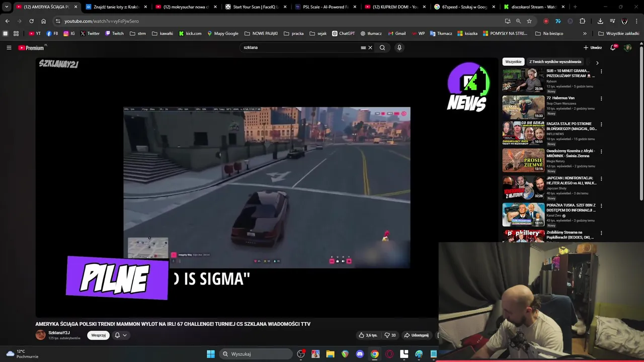Switch to the discokarol Stream tab

click(534, 7)
